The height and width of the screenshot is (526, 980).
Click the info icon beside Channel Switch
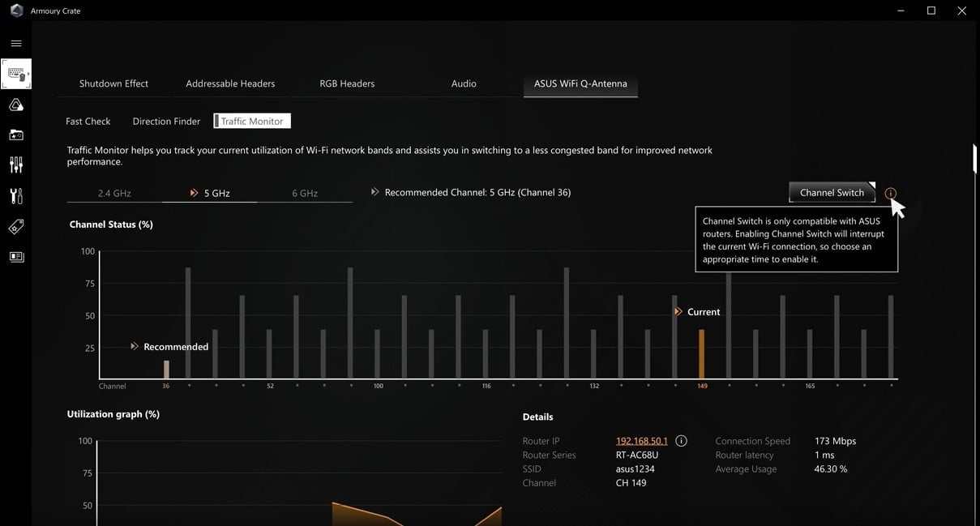click(x=891, y=193)
